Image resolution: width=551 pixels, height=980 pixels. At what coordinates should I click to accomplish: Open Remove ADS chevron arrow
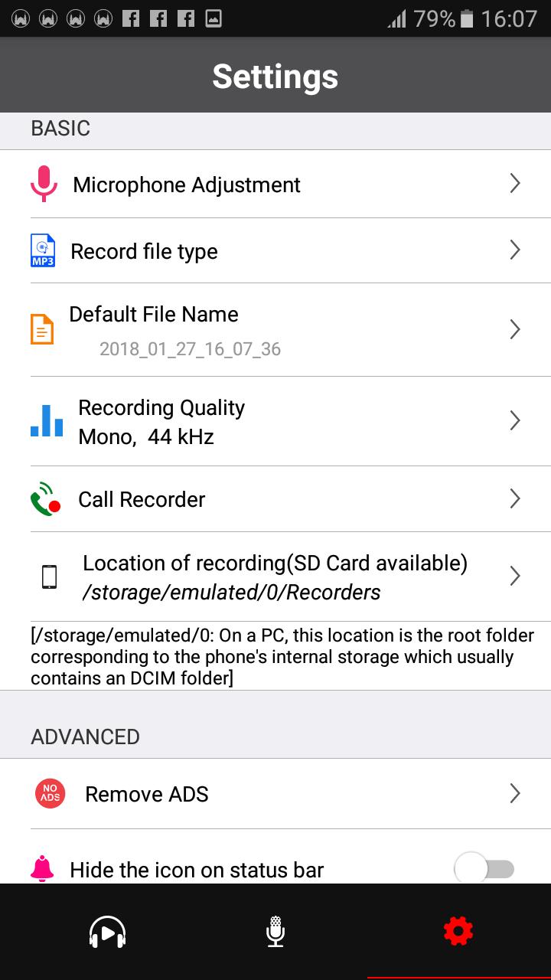pyautogui.click(x=515, y=793)
